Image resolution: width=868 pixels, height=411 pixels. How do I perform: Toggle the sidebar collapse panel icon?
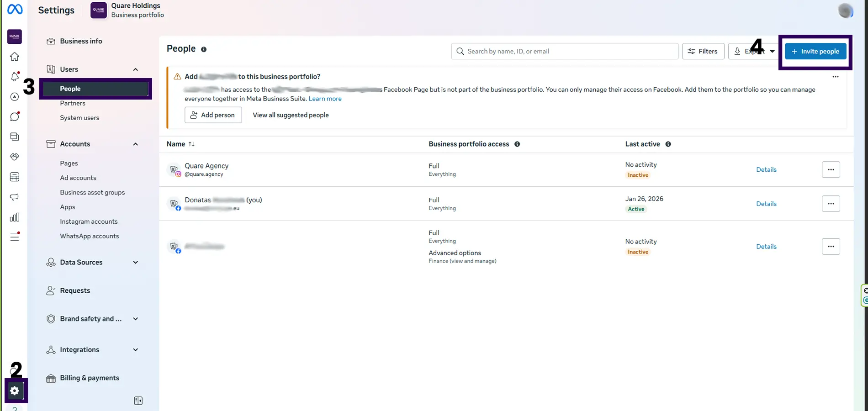click(138, 400)
